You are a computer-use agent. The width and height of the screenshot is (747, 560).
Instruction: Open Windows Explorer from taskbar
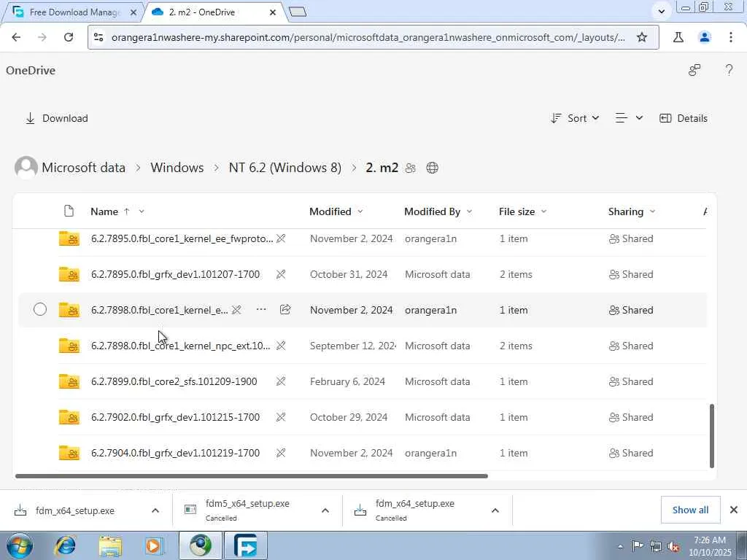(x=110, y=545)
